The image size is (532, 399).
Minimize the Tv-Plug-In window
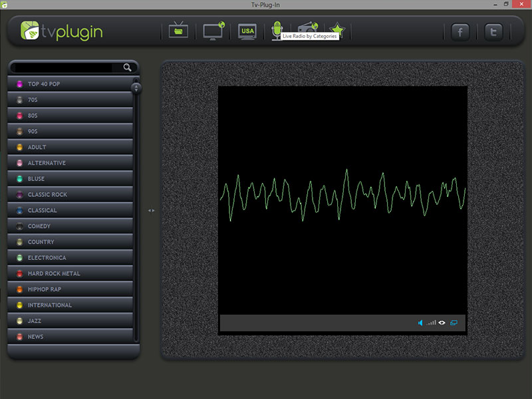pyautogui.click(x=495, y=5)
